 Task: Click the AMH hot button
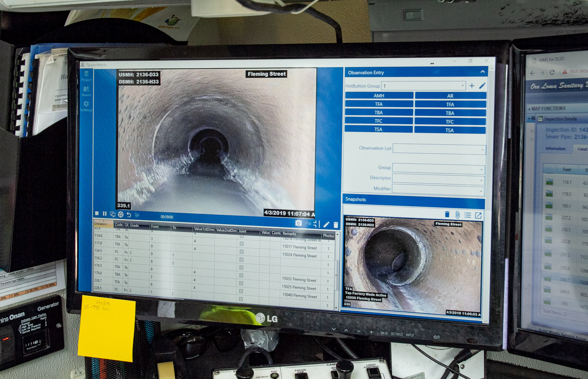pos(379,95)
